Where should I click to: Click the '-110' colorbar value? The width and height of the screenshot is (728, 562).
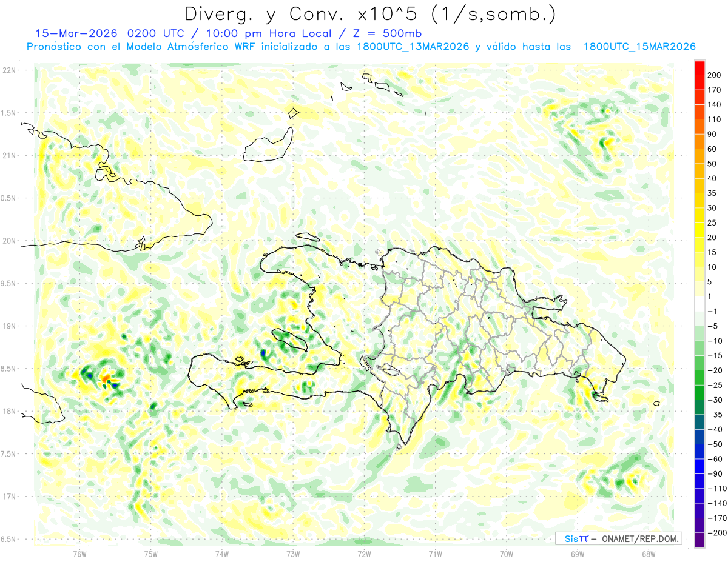pyautogui.click(x=718, y=489)
